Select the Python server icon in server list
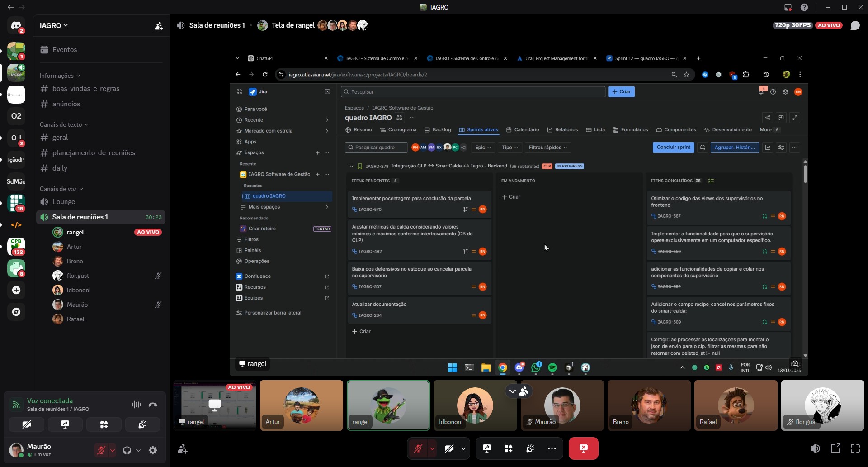 (16, 268)
